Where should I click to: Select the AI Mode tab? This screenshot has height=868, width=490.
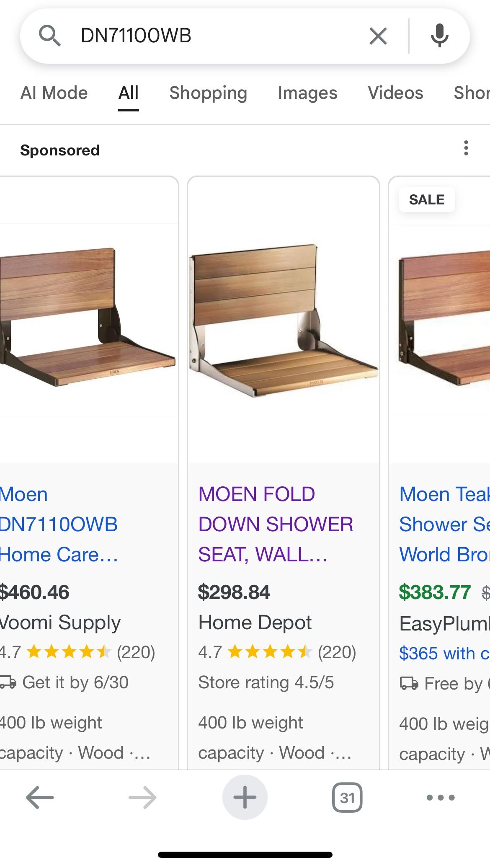coord(54,93)
